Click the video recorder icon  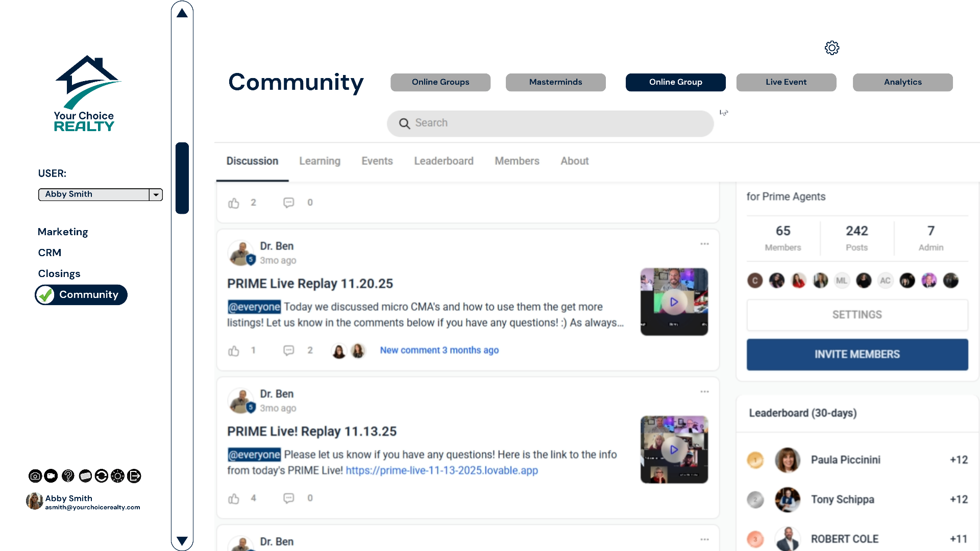(51, 476)
